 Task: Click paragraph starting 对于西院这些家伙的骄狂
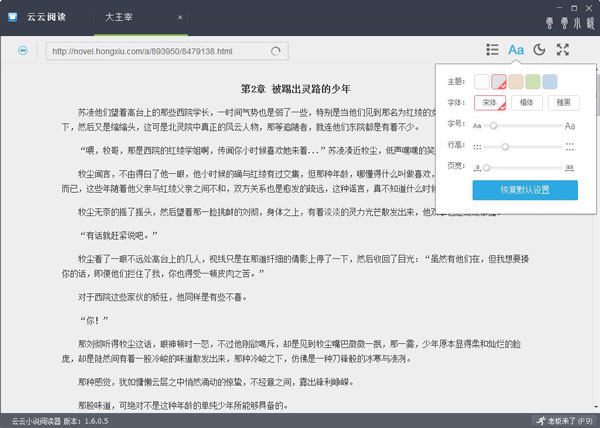162,297
